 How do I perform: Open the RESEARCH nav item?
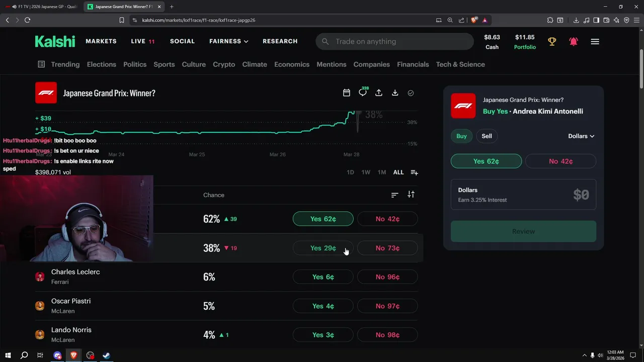click(x=280, y=41)
